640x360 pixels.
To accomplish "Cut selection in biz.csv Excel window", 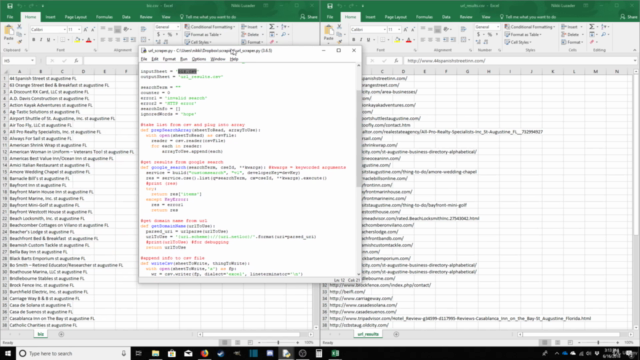I will point(19,27).
